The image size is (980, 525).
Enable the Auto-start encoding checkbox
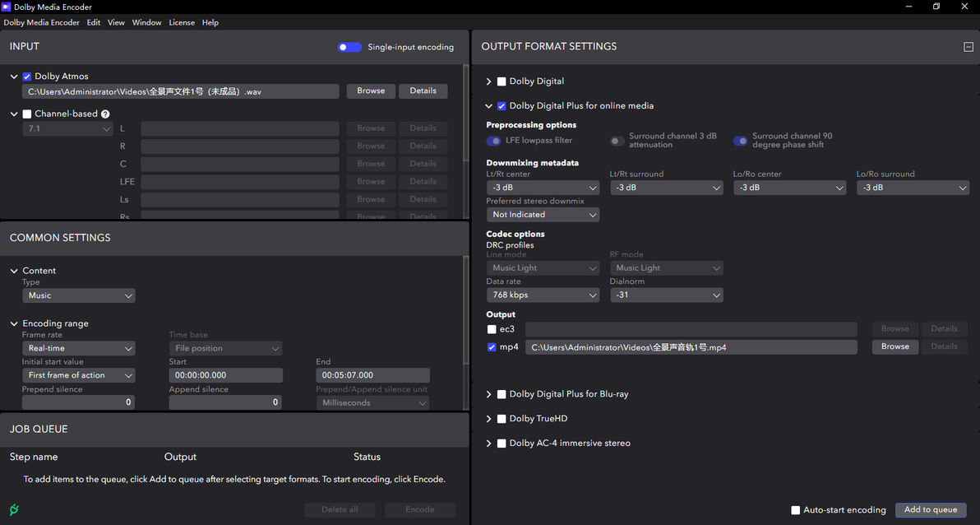[796, 510]
